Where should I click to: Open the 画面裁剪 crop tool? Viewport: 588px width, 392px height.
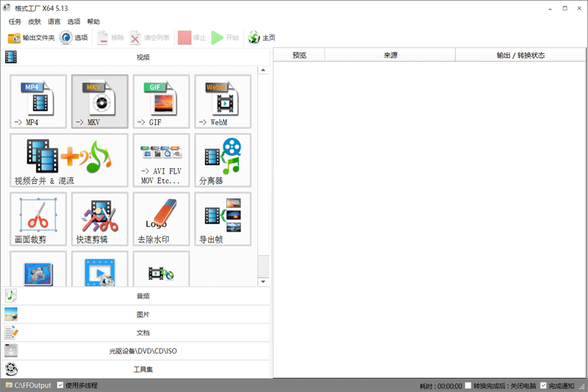tap(38, 219)
